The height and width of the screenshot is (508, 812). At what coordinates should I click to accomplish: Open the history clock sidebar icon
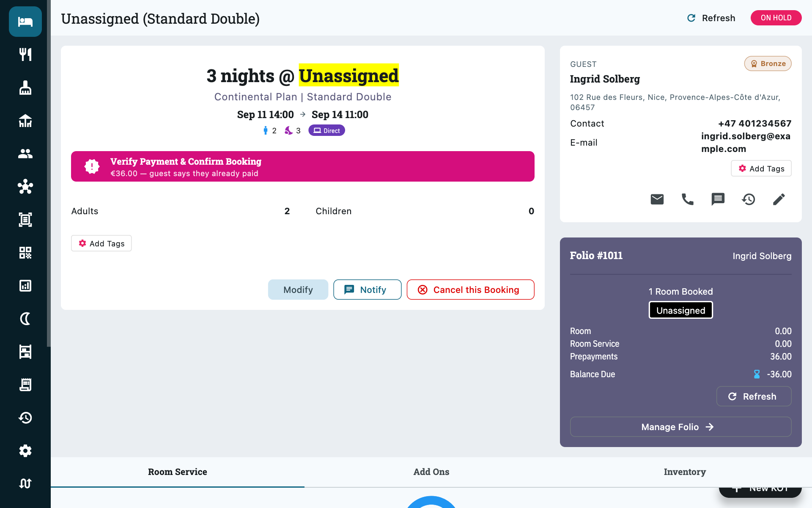tap(25, 418)
